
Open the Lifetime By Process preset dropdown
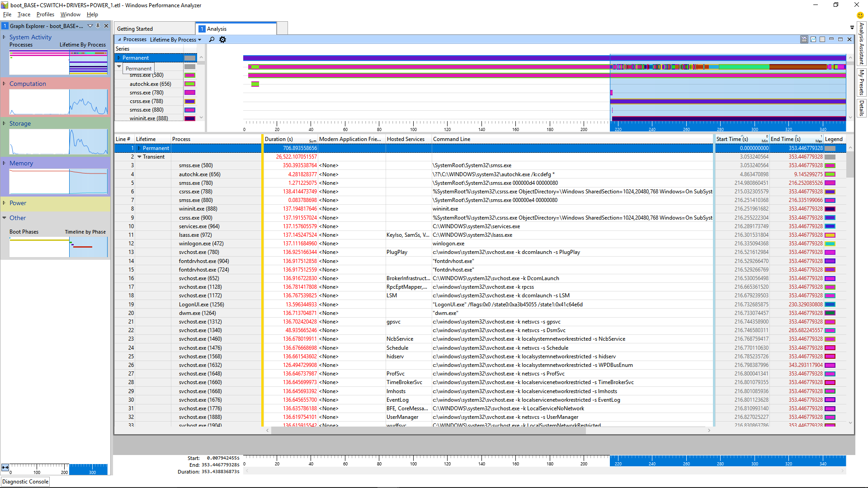pyautogui.click(x=200, y=39)
